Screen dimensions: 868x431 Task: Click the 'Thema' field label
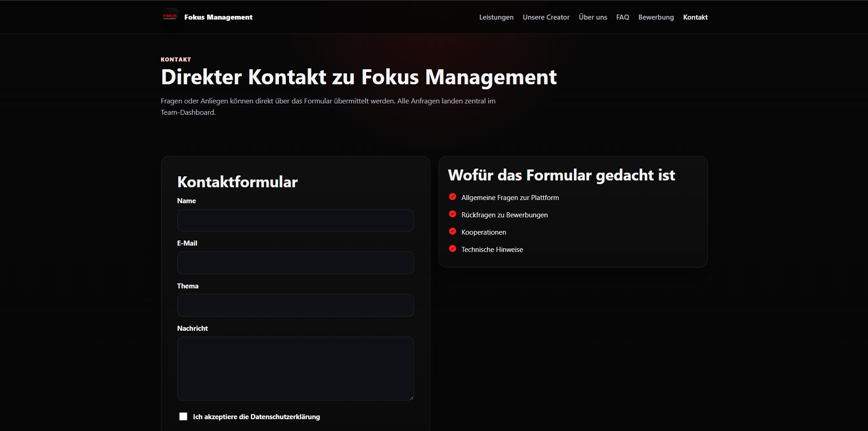(188, 286)
